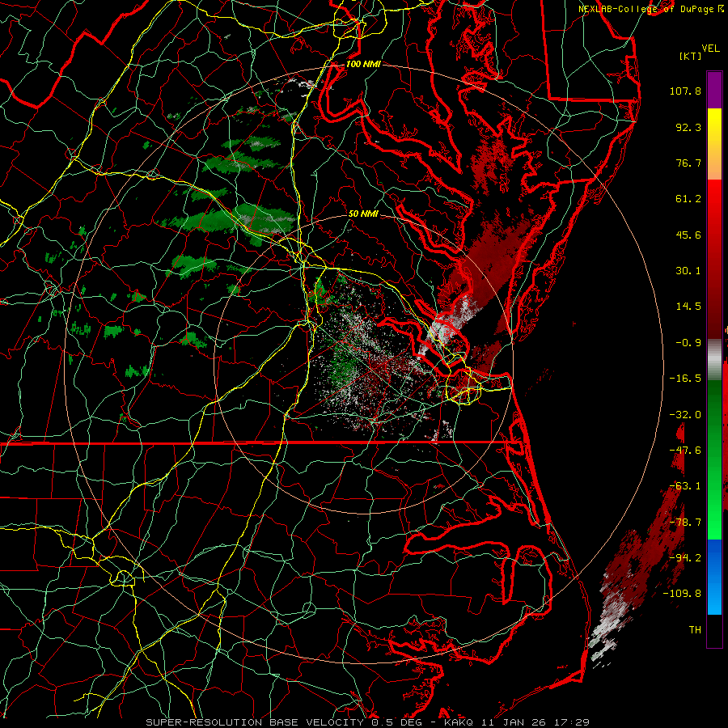The width and height of the screenshot is (728, 728).
Task: Select the -47.6 scale value
Action: tap(685, 451)
